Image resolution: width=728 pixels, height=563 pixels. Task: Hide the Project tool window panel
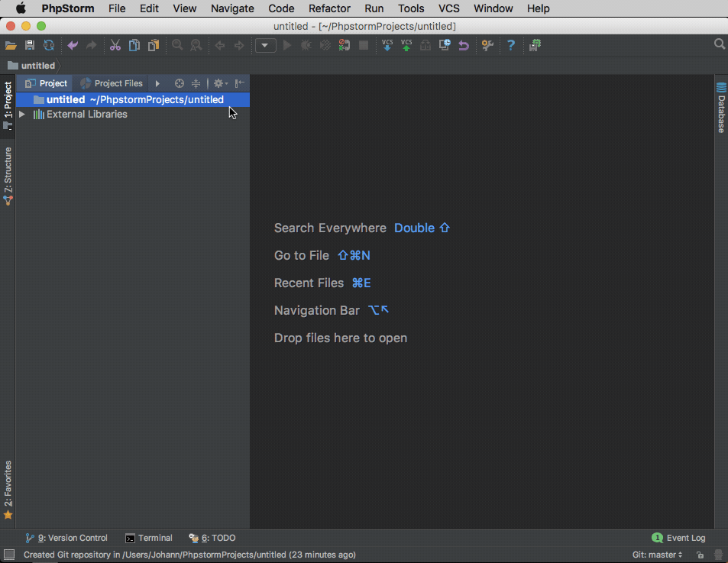pyautogui.click(x=240, y=83)
